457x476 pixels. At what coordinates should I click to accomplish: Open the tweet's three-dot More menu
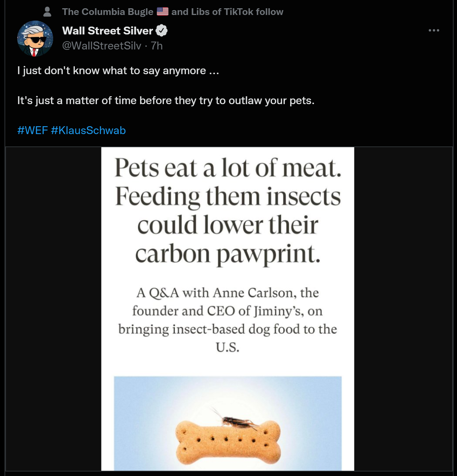(434, 30)
